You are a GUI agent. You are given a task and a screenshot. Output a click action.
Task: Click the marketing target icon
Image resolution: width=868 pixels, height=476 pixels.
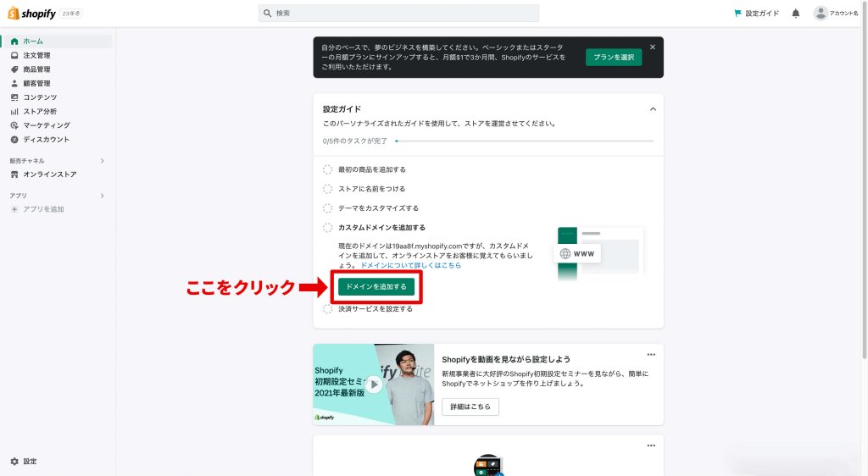(x=14, y=125)
